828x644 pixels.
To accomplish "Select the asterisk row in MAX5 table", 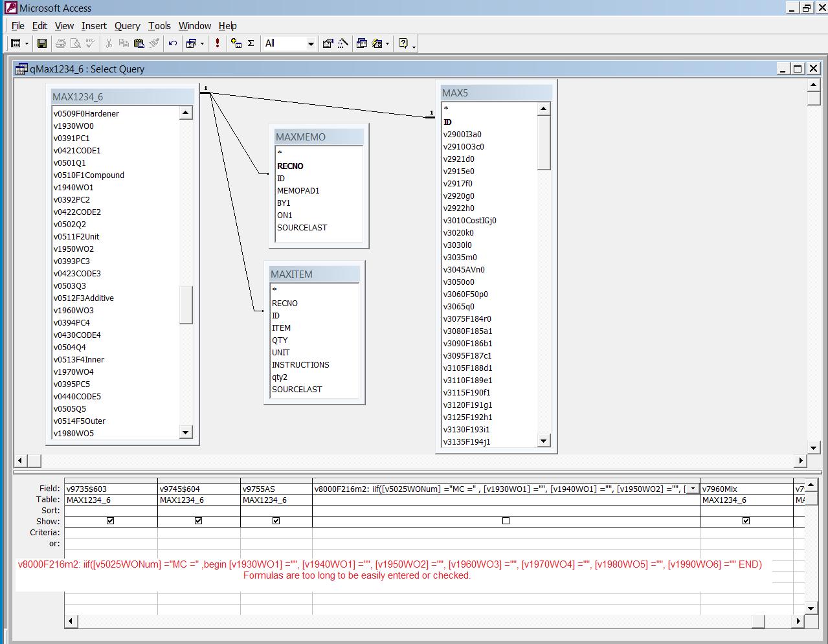I will click(446, 109).
